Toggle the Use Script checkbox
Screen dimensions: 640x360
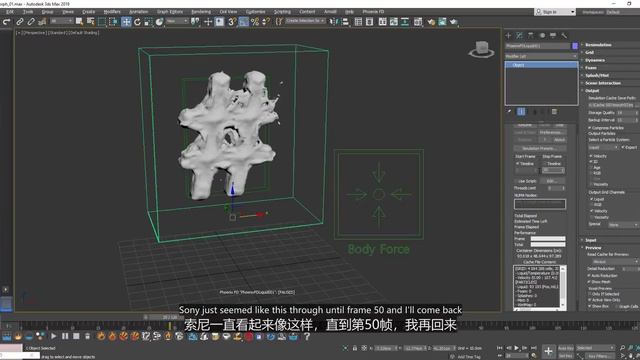(516, 181)
